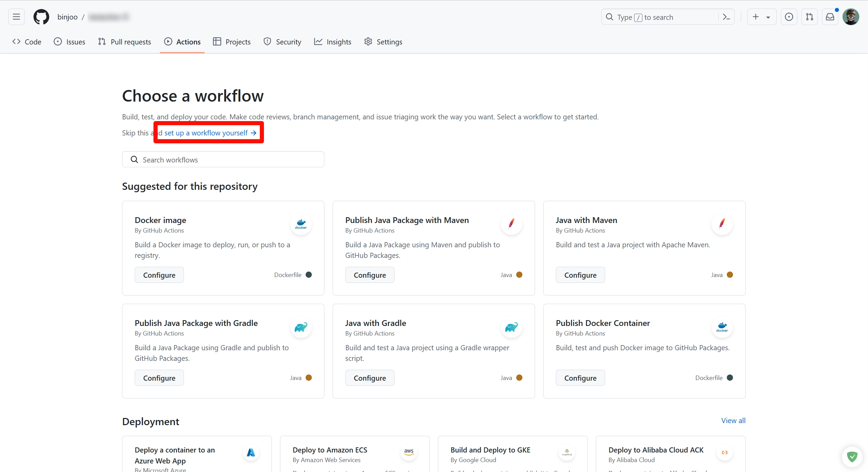Switch to the Pull requests tab
The image size is (868, 472).
(x=124, y=42)
